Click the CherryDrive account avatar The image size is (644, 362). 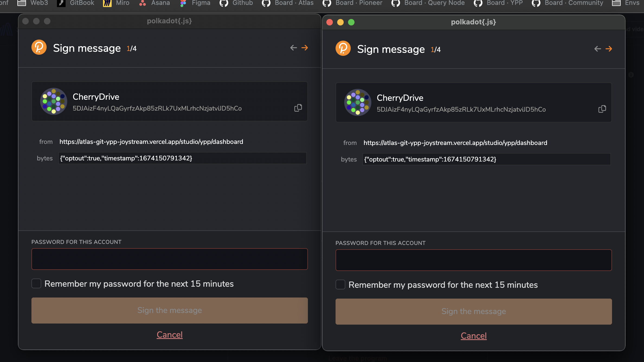tap(53, 101)
